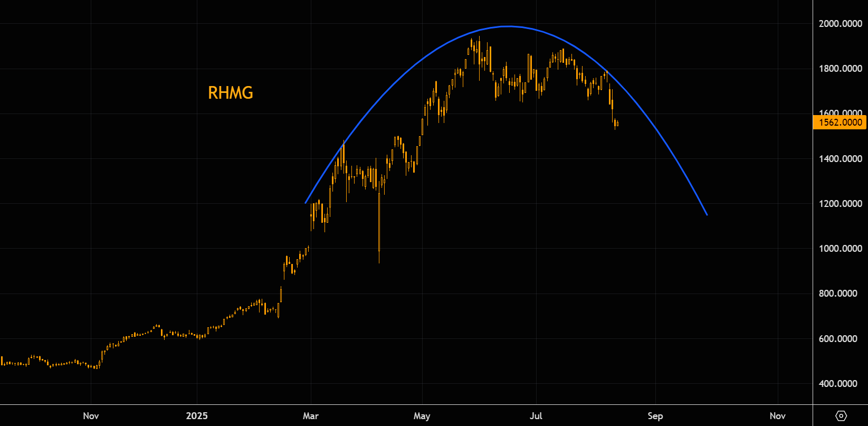Screen dimensions: 868x426
Task: Click the 1800.0000 price axis label
Action: coord(840,69)
